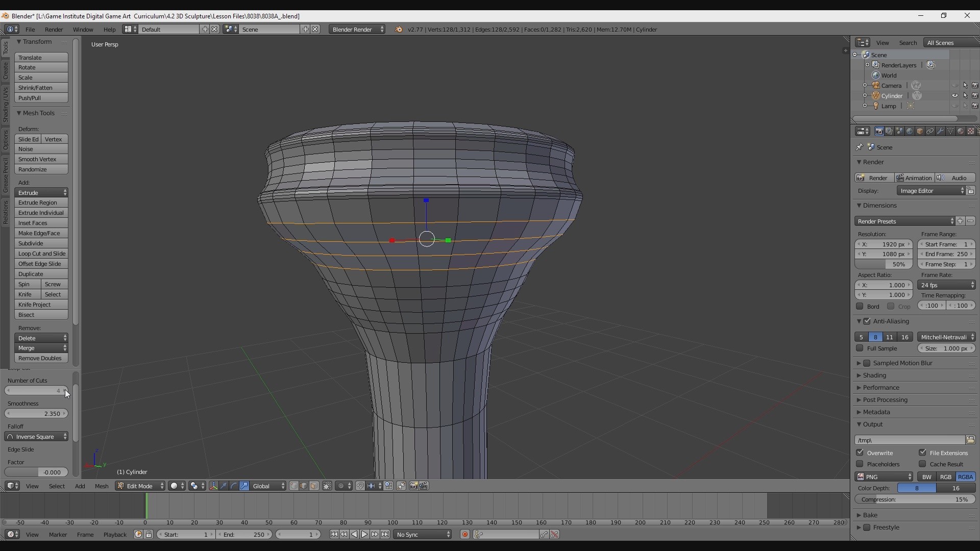Click the Remove Doubles button

coord(41,358)
